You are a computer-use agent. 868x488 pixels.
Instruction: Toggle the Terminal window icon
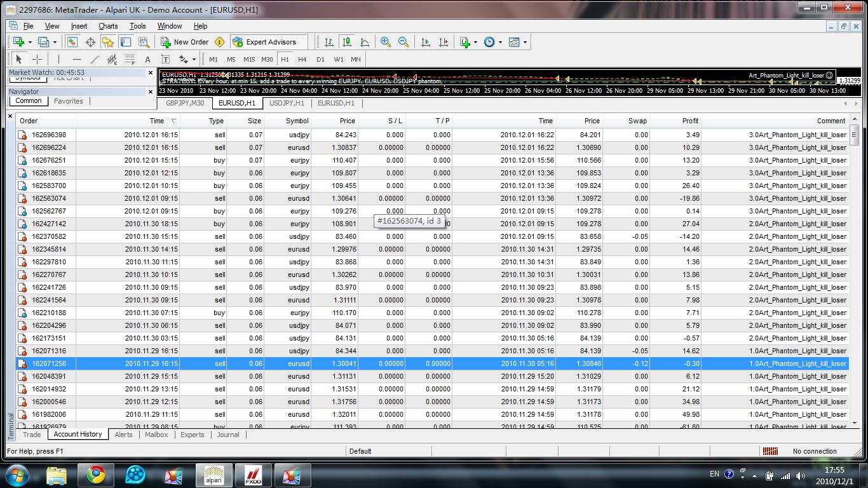point(126,42)
